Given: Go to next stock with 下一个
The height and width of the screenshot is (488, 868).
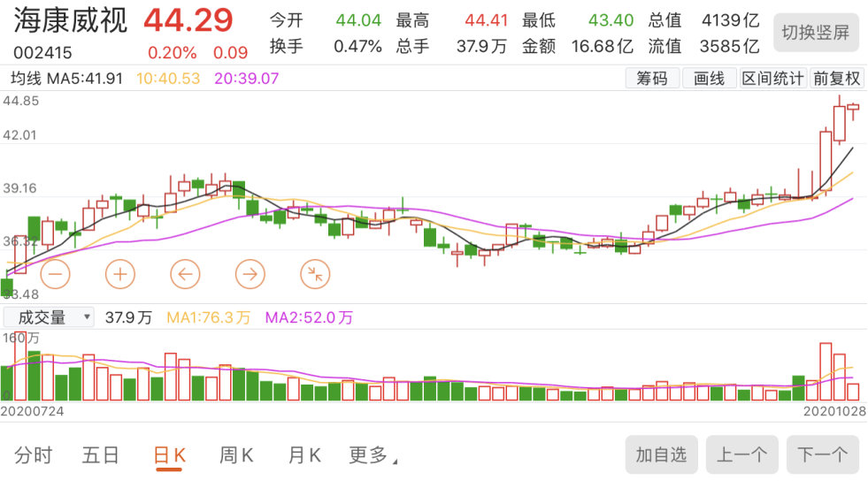Looking at the screenshot, I should 823,454.
